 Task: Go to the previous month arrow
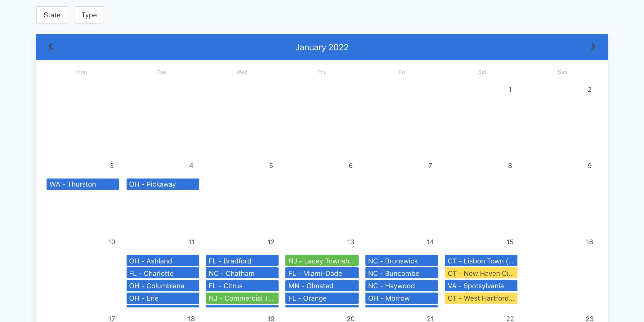coord(51,47)
